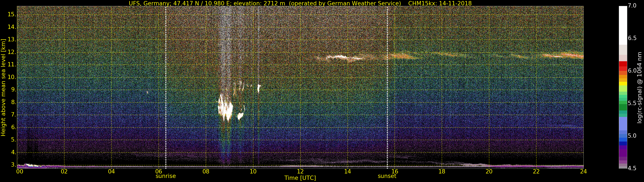Click the white dotted sunrise line in the plot

tap(166, 87)
